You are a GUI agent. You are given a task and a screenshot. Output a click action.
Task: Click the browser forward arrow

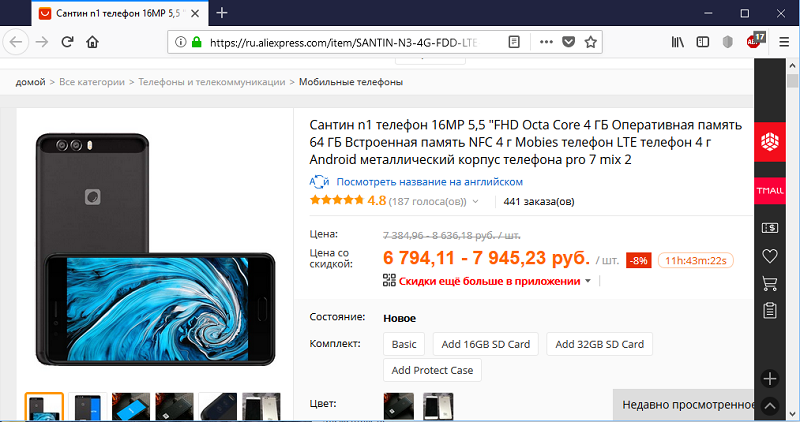pyautogui.click(x=42, y=42)
